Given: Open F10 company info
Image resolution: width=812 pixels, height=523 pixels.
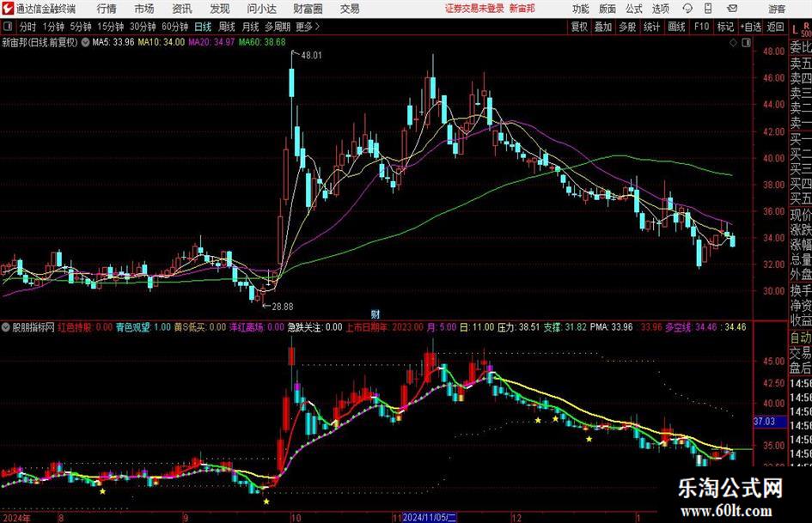Looking at the screenshot, I should pos(701,27).
